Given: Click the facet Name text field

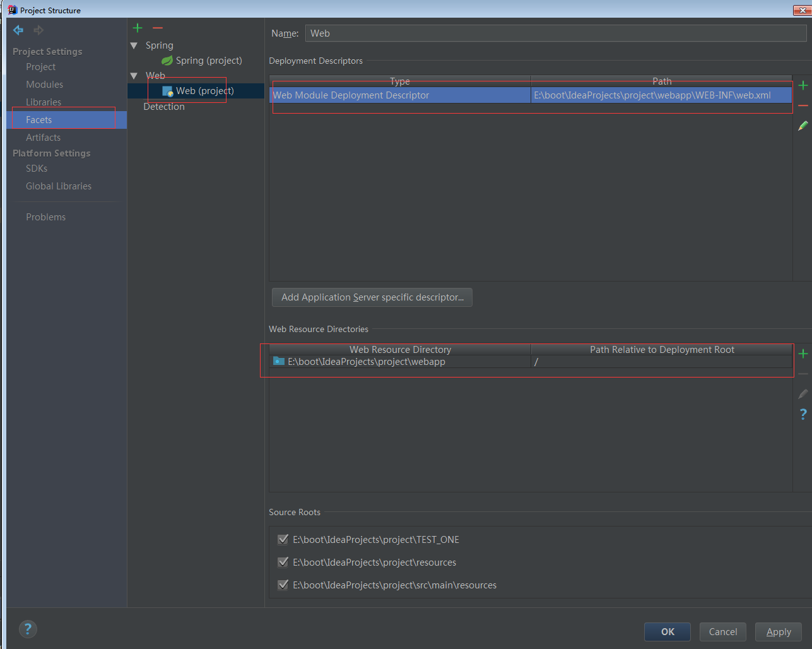Looking at the screenshot, I should coord(555,33).
